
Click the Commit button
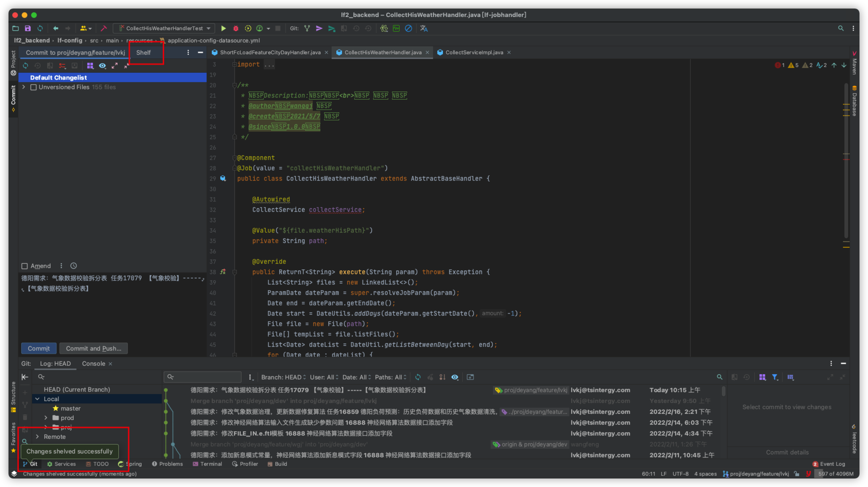[39, 348]
